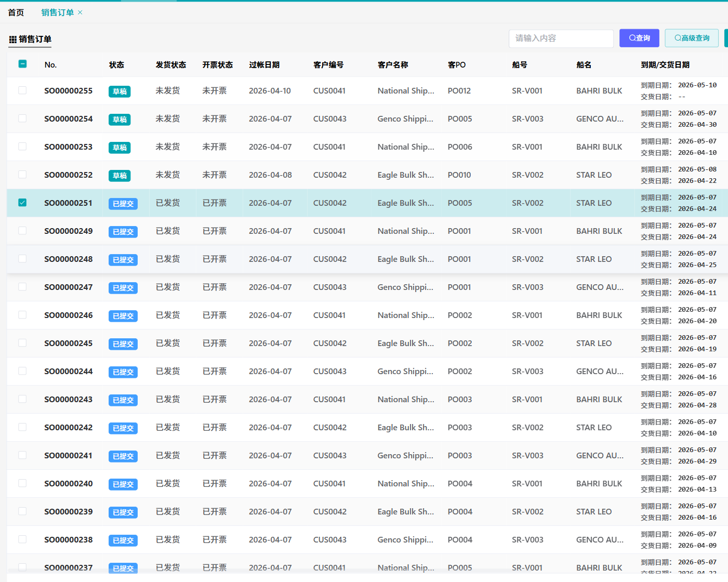Screen dimensions: 728x582
Task: Click the 客户名称 column header
Action: 393,65
